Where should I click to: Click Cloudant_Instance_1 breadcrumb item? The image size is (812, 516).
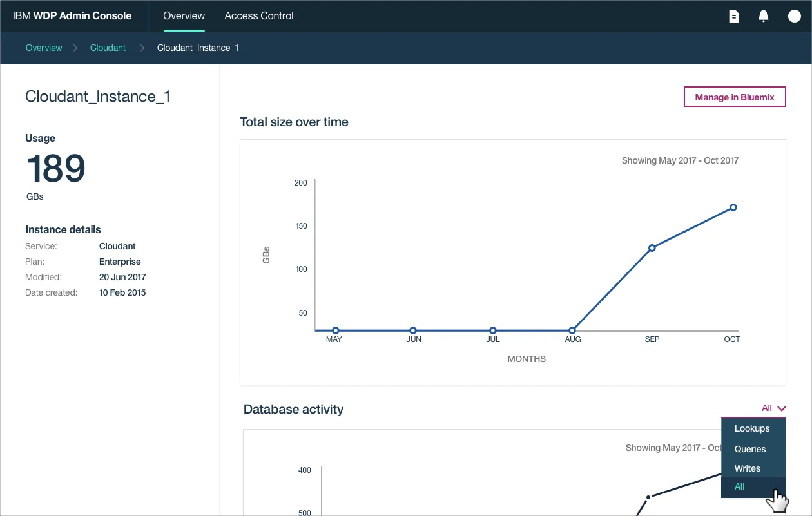(198, 48)
